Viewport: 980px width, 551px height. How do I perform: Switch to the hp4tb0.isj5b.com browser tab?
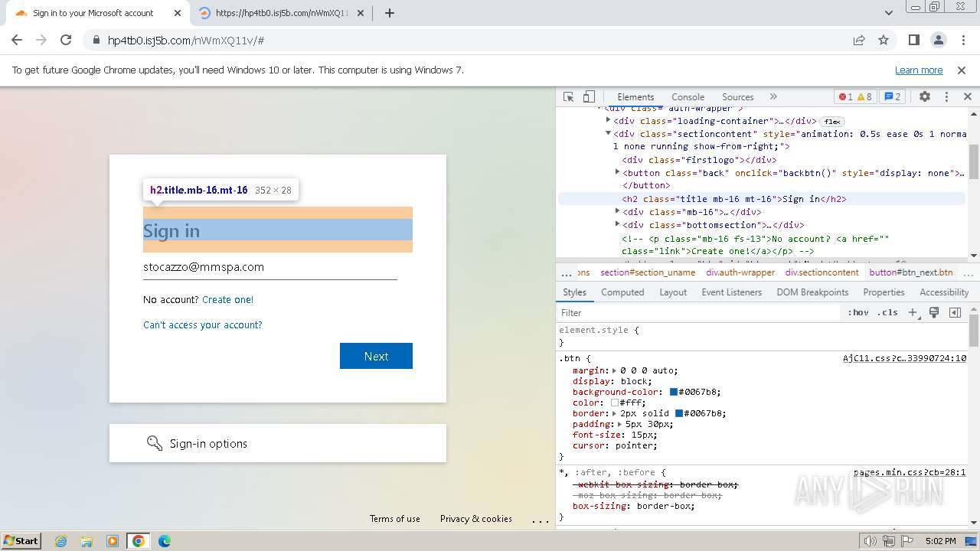pos(282,13)
